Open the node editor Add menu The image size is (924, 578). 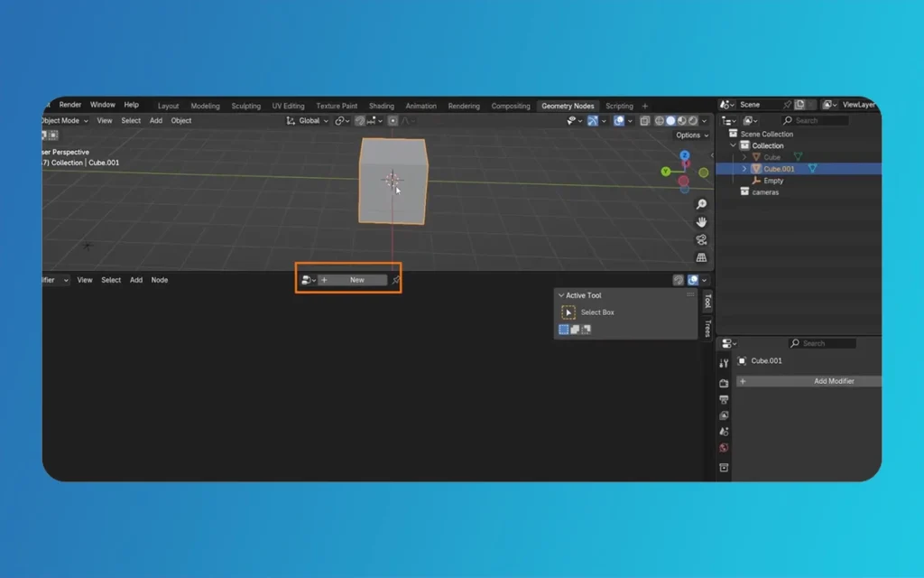(136, 280)
